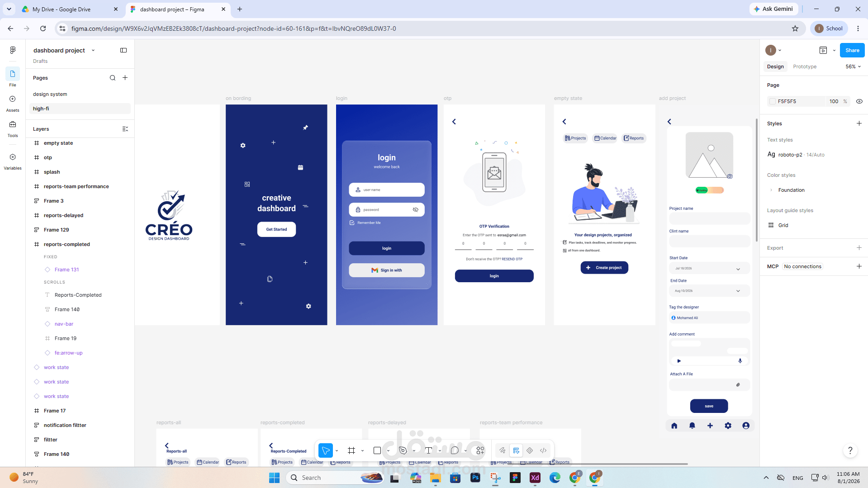
Task: Add an MCP connection
Action: click(859, 266)
